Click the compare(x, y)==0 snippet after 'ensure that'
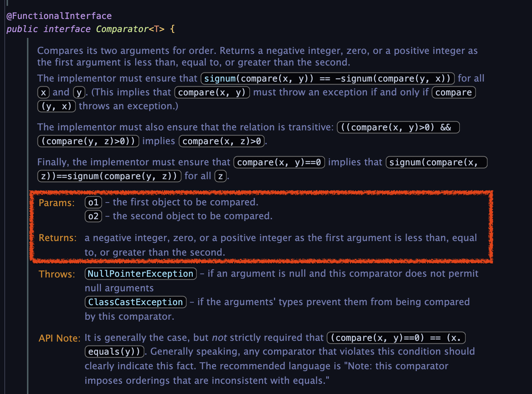The width and height of the screenshot is (532, 394). click(x=279, y=162)
